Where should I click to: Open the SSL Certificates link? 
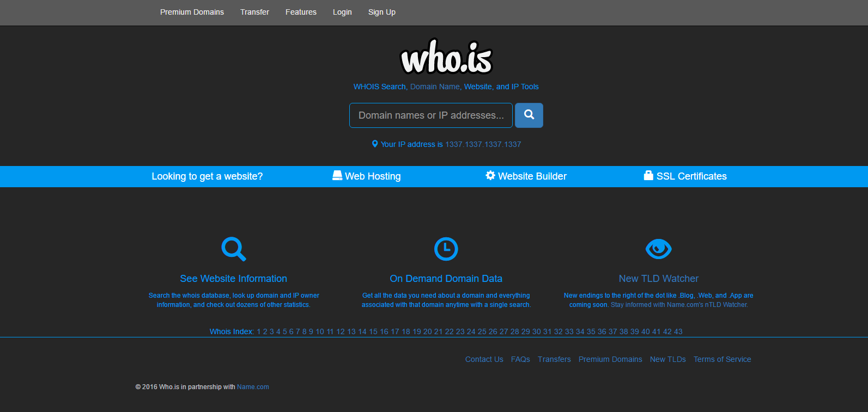691,176
